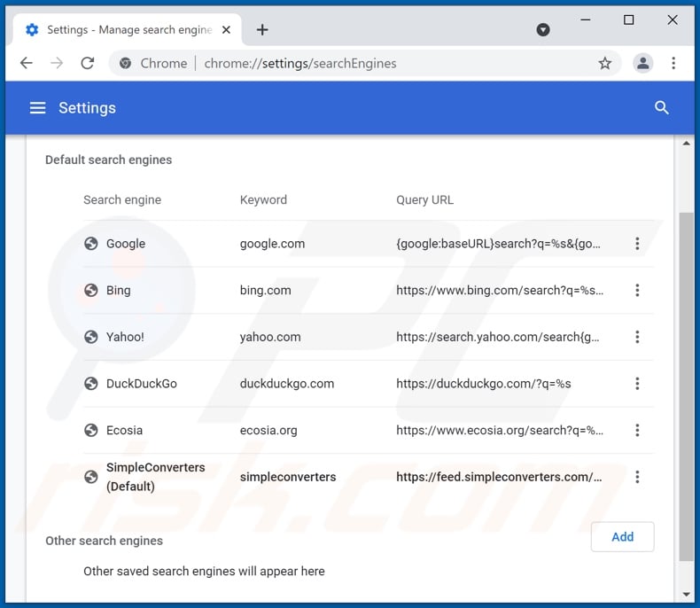
Task: Click the DuckDuckGo search engine name
Action: point(142,384)
